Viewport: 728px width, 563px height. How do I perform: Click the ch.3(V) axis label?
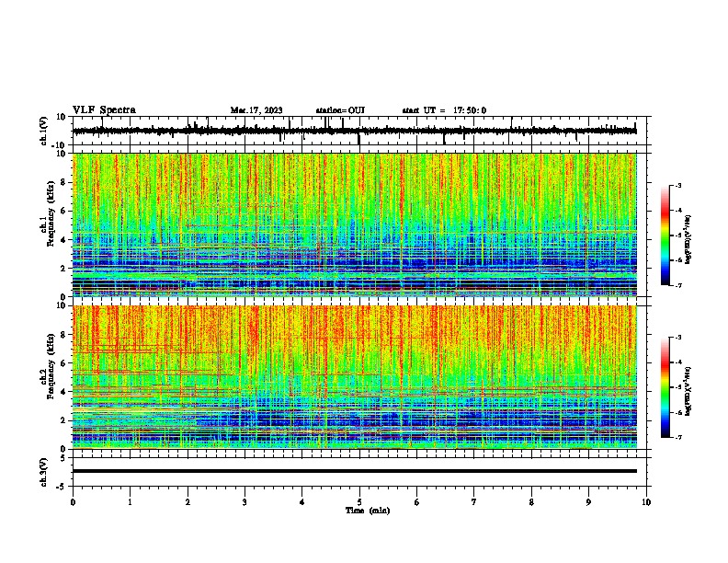pyautogui.click(x=44, y=473)
